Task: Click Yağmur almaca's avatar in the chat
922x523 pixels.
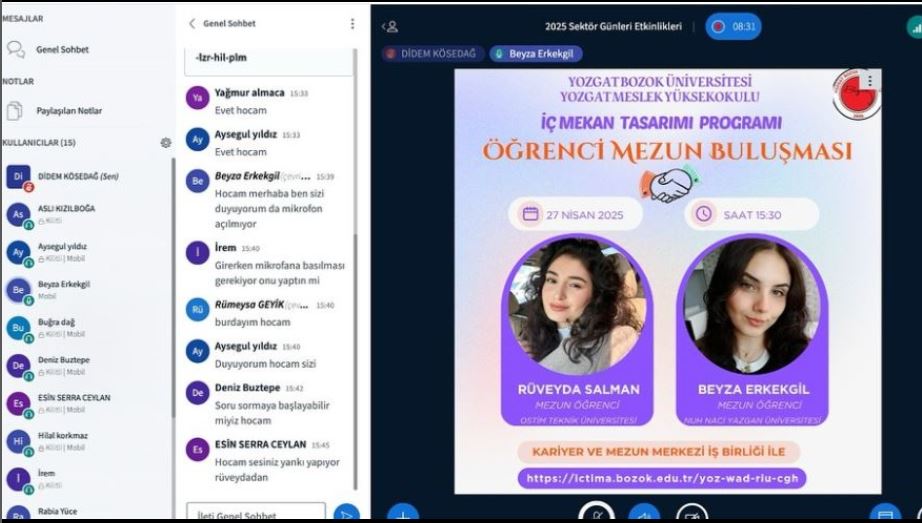Action: [x=198, y=98]
